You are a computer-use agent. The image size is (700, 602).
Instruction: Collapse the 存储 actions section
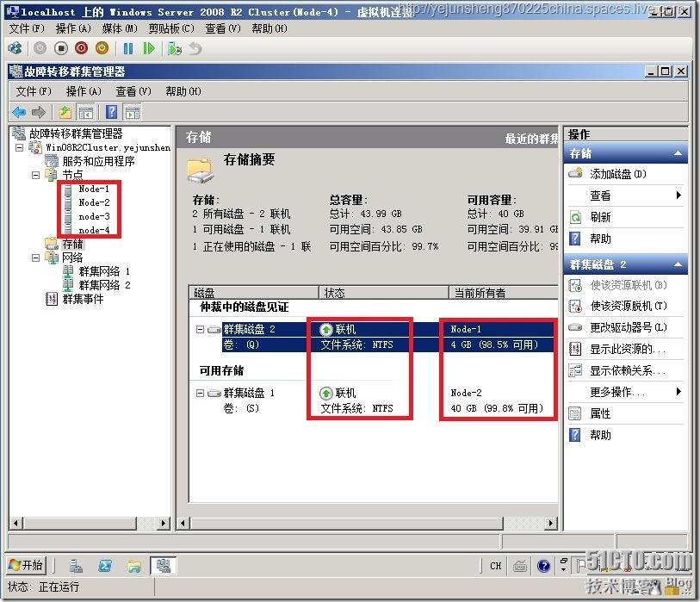click(678, 153)
